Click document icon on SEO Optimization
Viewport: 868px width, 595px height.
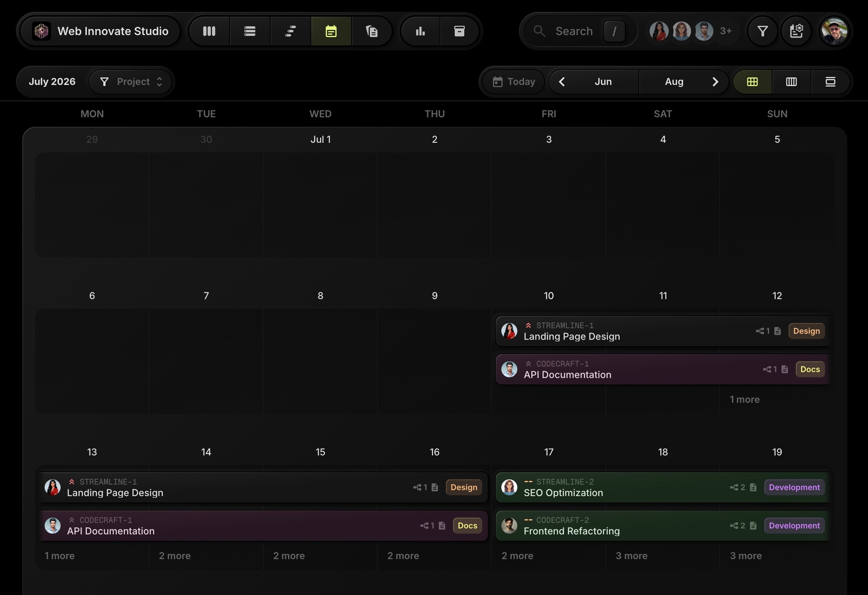coord(753,488)
